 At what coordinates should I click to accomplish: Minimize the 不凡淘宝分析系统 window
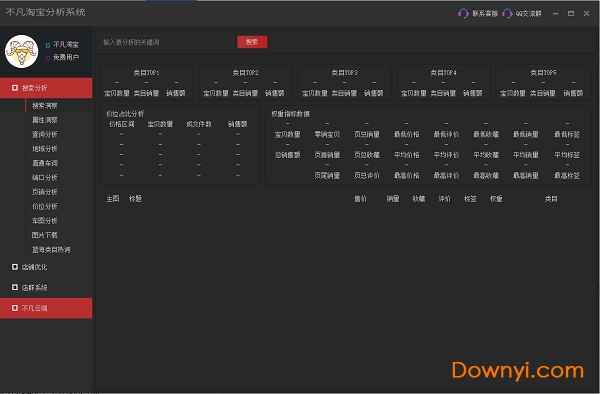pyautogui.click(x=556, y=13)
